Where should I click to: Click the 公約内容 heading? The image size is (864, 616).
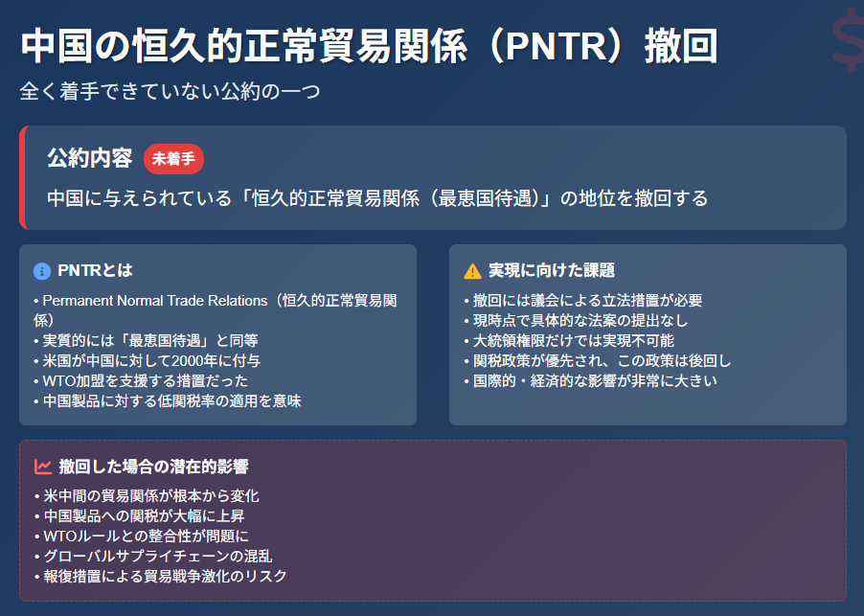coord(90,158)
